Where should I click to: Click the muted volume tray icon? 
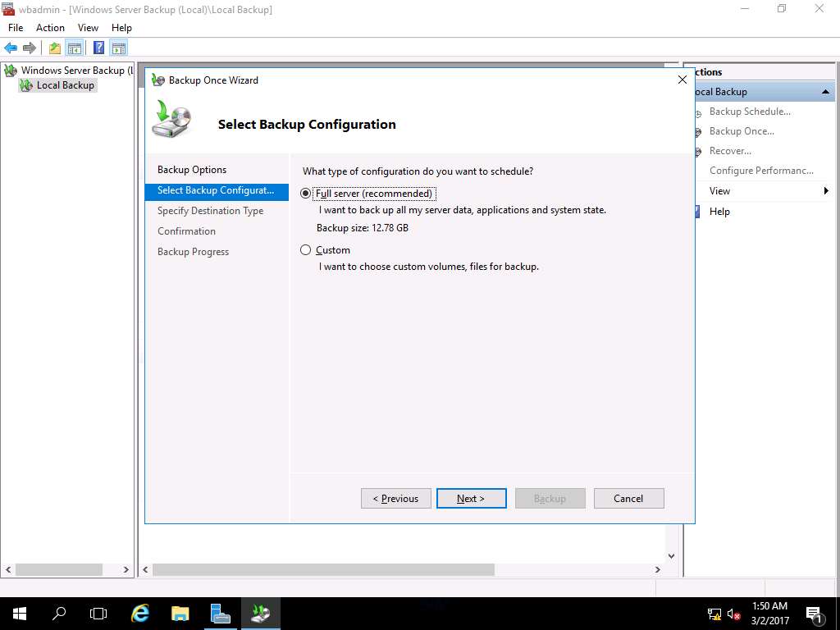734,614
